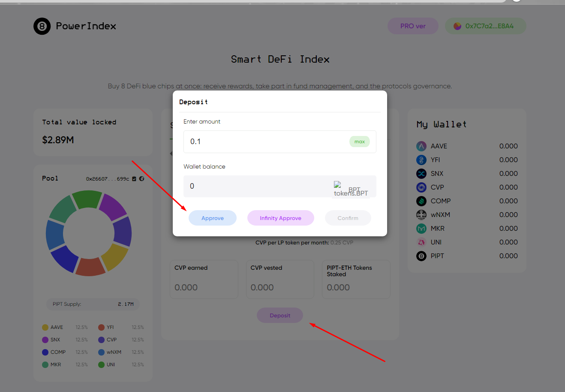Select the red segment of the pool donut chart
Viewport: 565px width, 392px height.
pyautogui.click(x=90, y=267)
